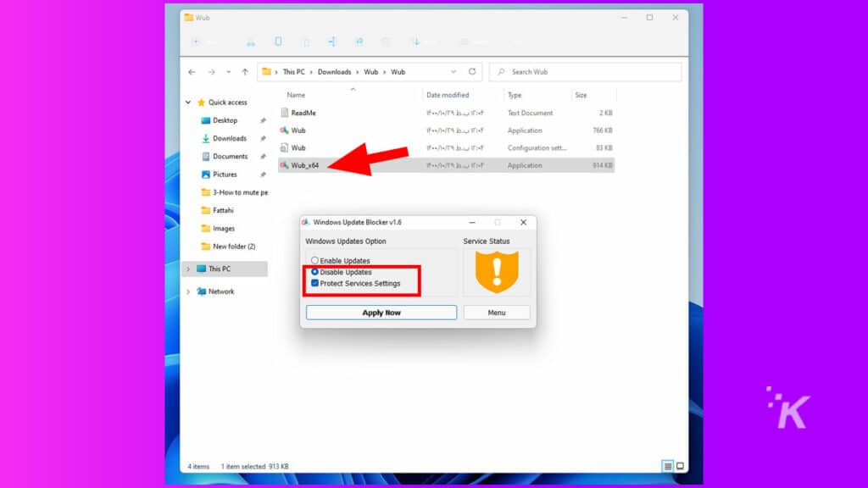Click the ReadMe text document icon
Viewport: 868px width, 488px height.
click(x=285, y=113)
